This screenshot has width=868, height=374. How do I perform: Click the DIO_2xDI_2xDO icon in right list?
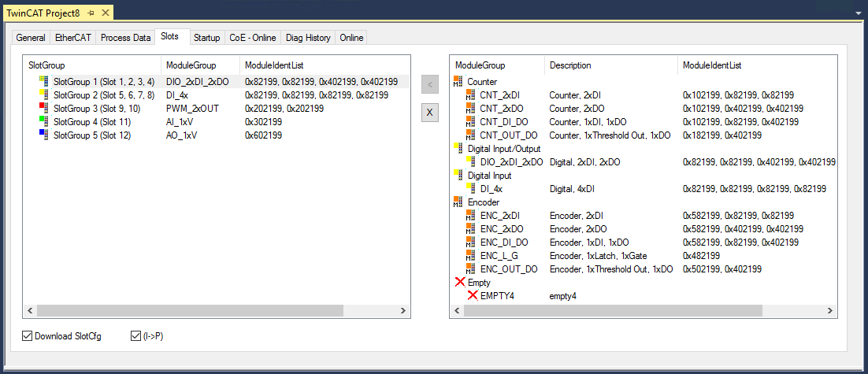[x=471, y=161]
